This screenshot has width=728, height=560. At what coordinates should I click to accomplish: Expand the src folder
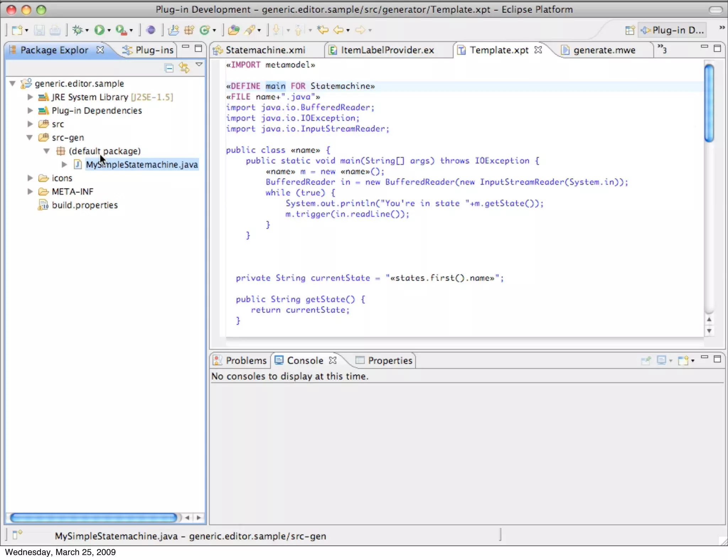tap(30, 124)
